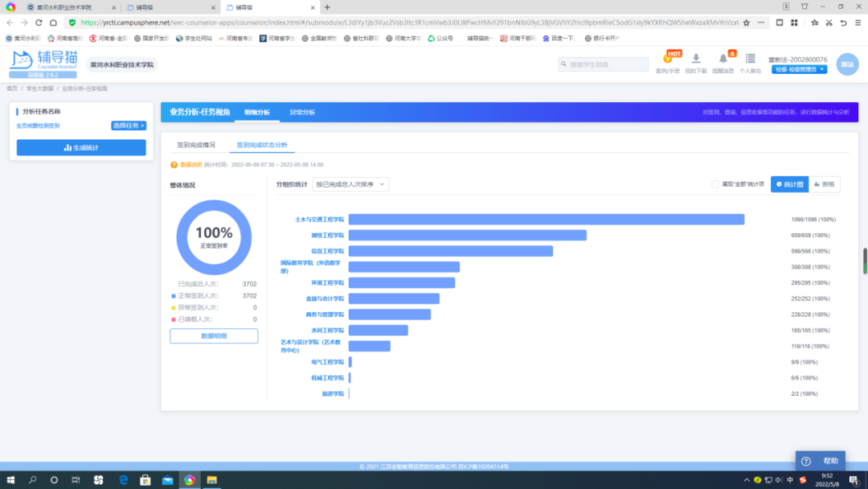Expand the 按已完成总人次排序 sort dropdown
Viewport: 868px width, 489px height.
tap(350, 184)
